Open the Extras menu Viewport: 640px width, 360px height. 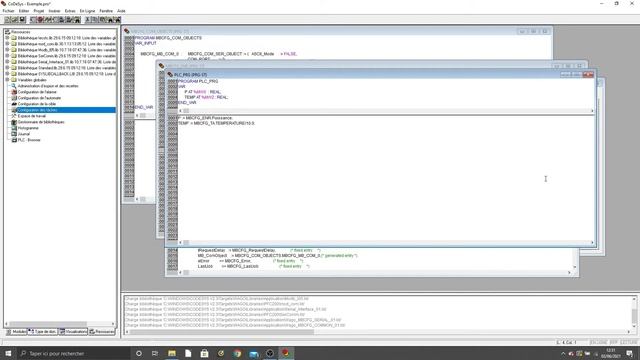click(70, 11)
